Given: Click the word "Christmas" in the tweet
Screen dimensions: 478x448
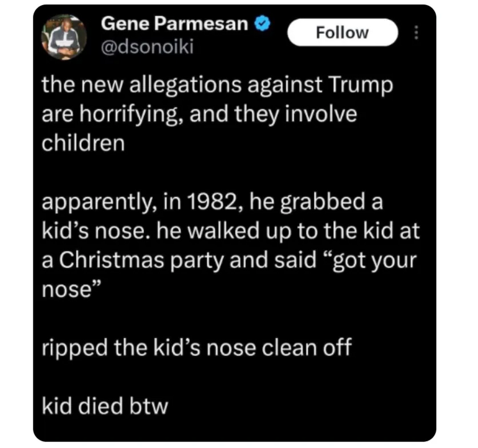Looking at the screenshot, I should click(x=116, y=260).
